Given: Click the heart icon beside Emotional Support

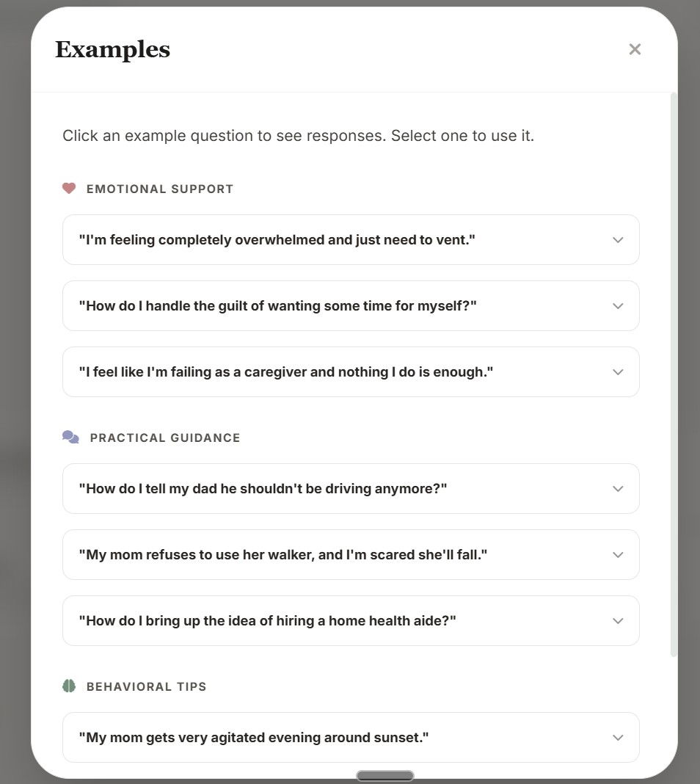Looking at the screenshot, I should tap(69, 188).
